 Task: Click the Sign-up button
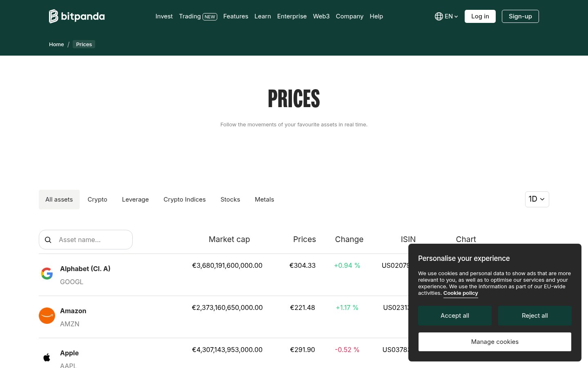(520, 16)
